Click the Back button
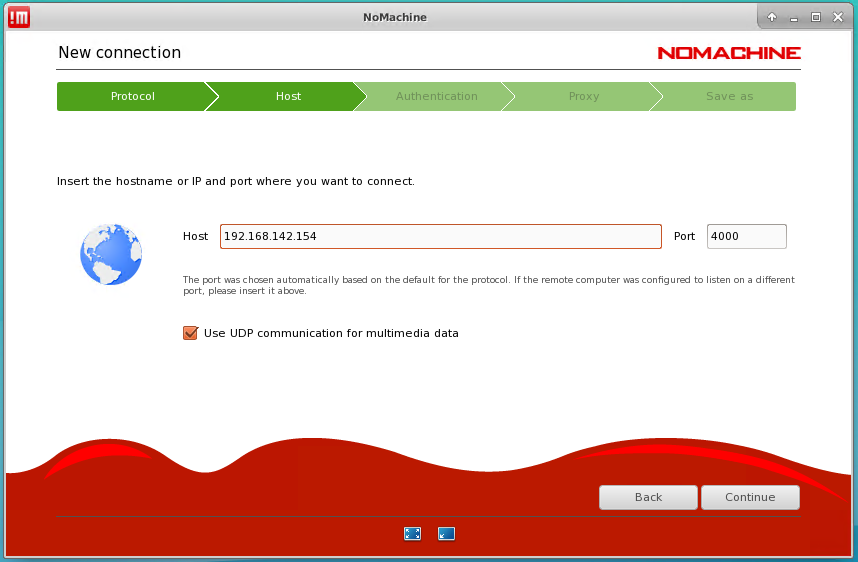Image resolution: width=858 pixels, height=562 pixels. pos(648,497)
